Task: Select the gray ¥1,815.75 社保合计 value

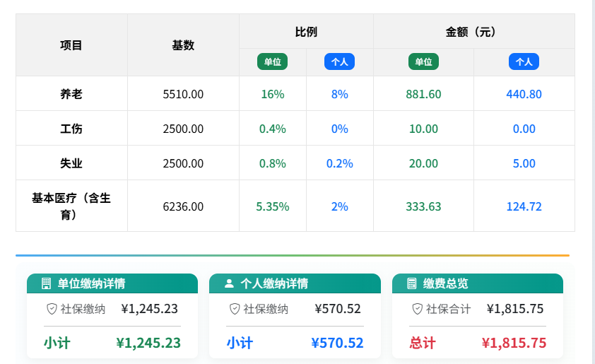Action: click(x=515, y=309)
